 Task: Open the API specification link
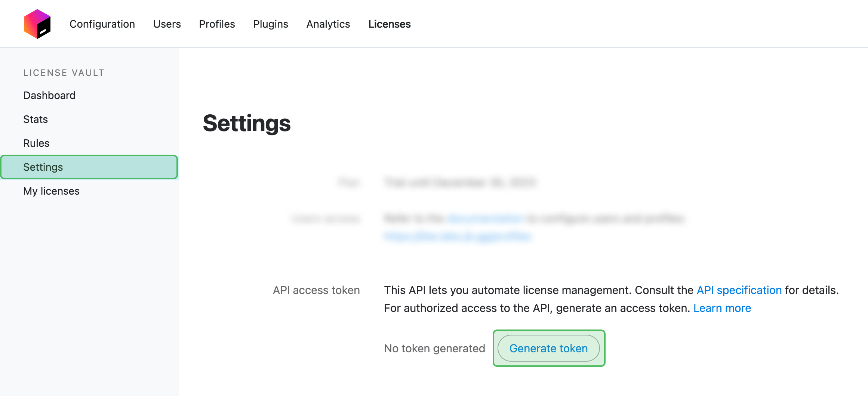(x=739, y=290)
